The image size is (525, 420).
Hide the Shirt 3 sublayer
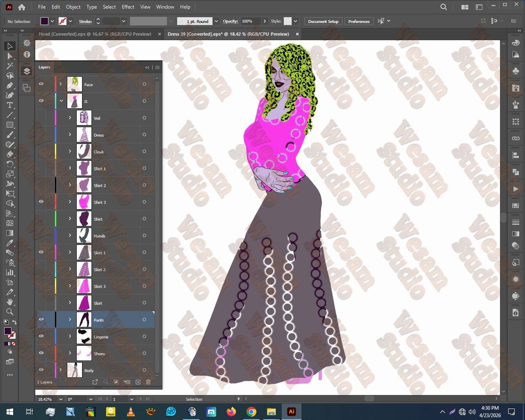tap(41, 202)
